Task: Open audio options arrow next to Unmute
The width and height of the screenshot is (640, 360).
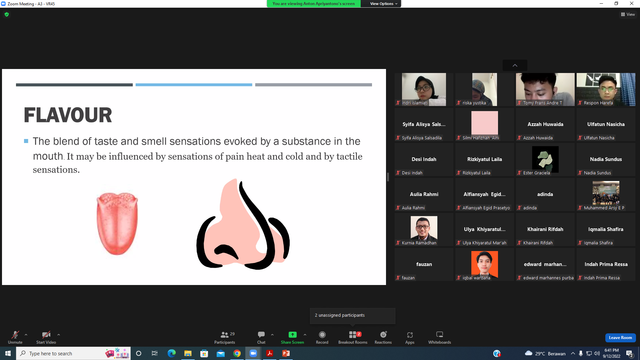Action: coord(26,335)
